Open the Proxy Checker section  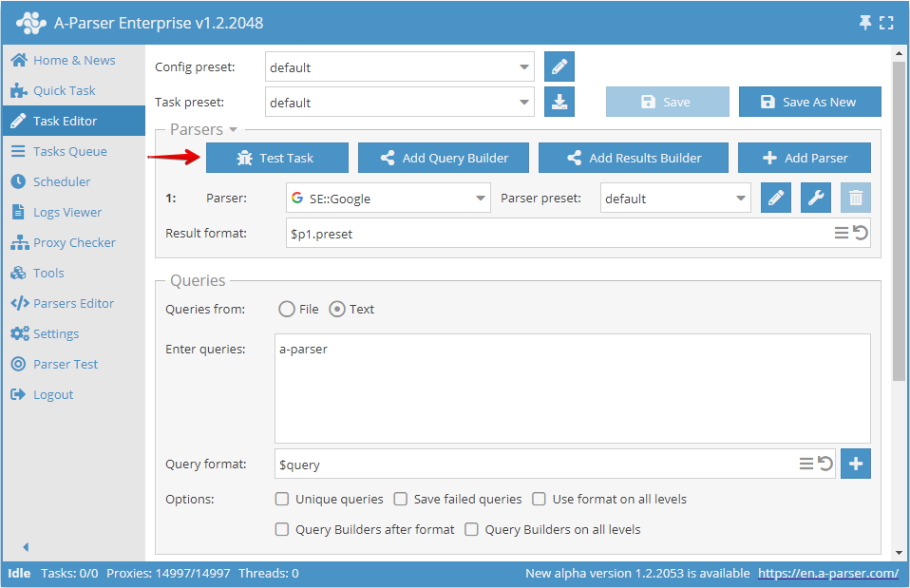66,242
